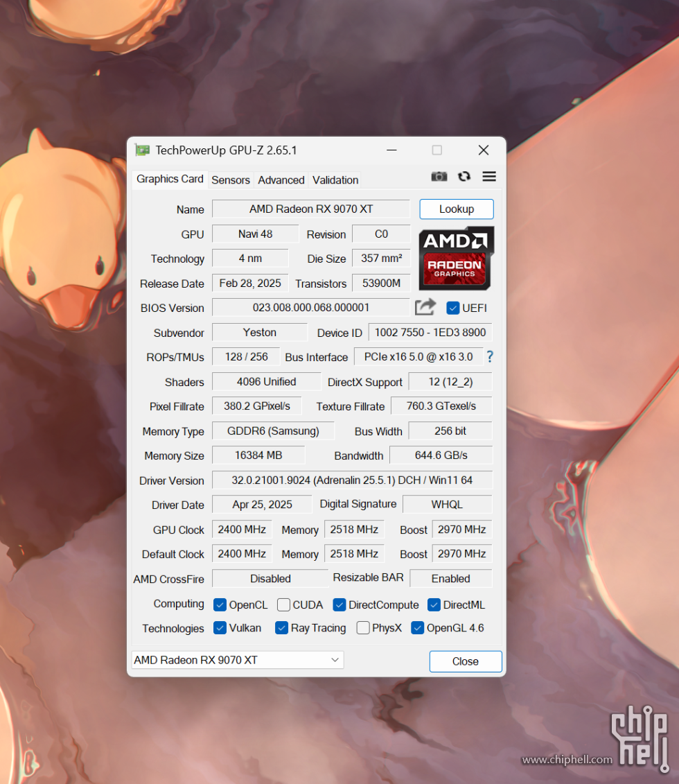
Task: Click the ROPs/TMUs field showing 128 / 256
Action: point(247,357)
